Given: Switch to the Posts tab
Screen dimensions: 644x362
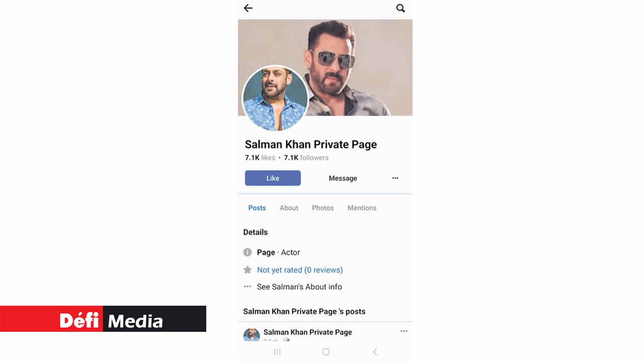Looking at the screenshot, I should point(257,208).
